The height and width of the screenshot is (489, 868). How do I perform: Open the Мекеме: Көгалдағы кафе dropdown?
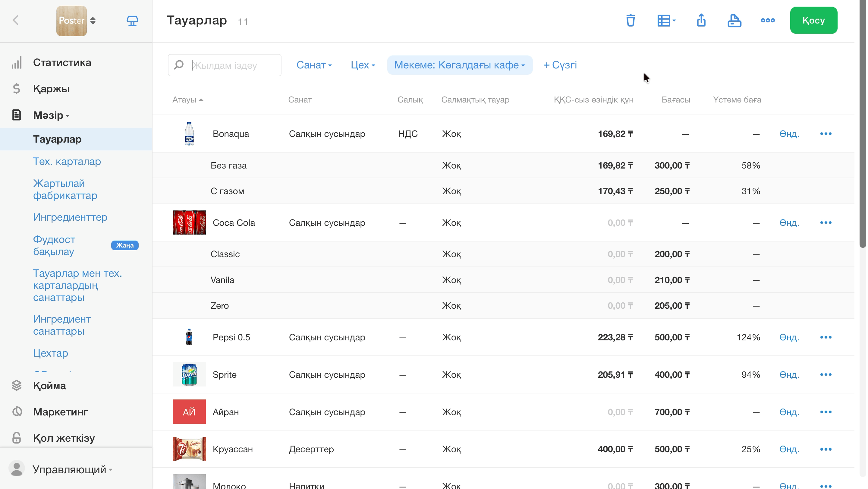[460, 65]
